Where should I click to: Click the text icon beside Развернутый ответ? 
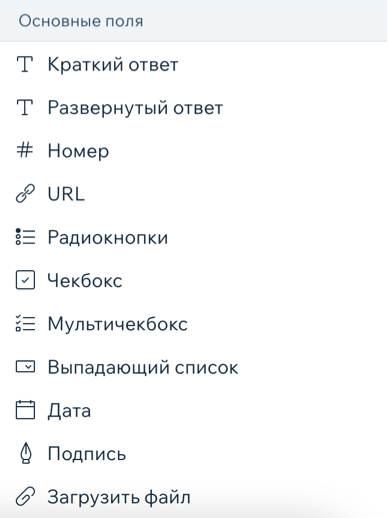point(25,107)
